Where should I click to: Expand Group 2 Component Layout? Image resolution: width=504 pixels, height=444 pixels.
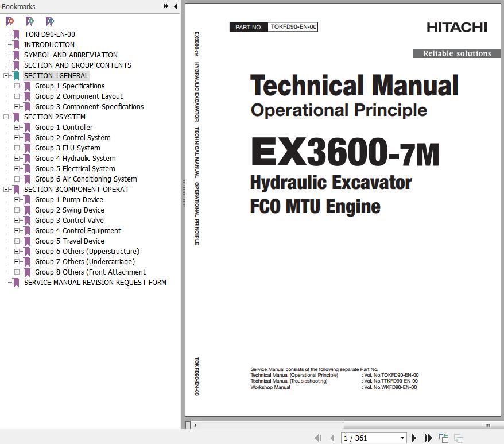tap(17, 96)
